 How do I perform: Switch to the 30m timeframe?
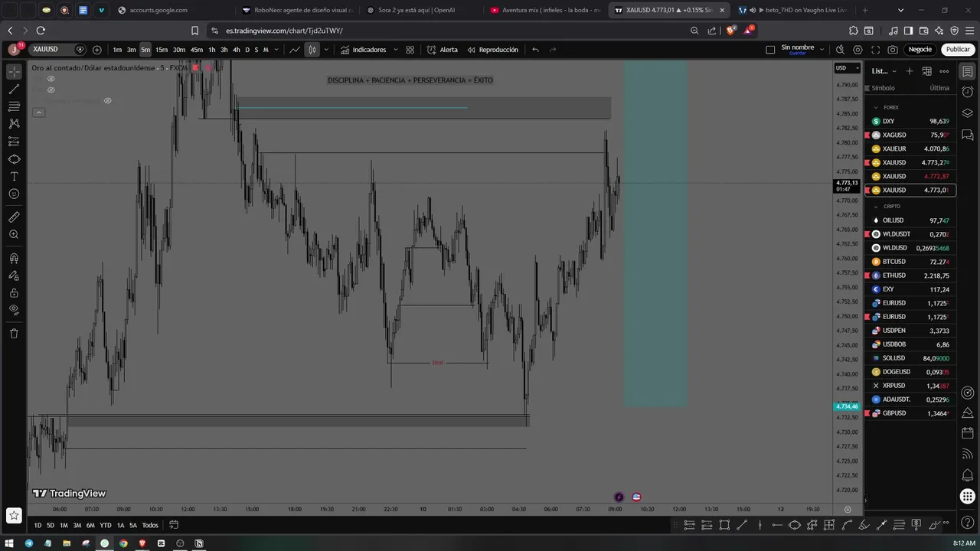point(178,50)
